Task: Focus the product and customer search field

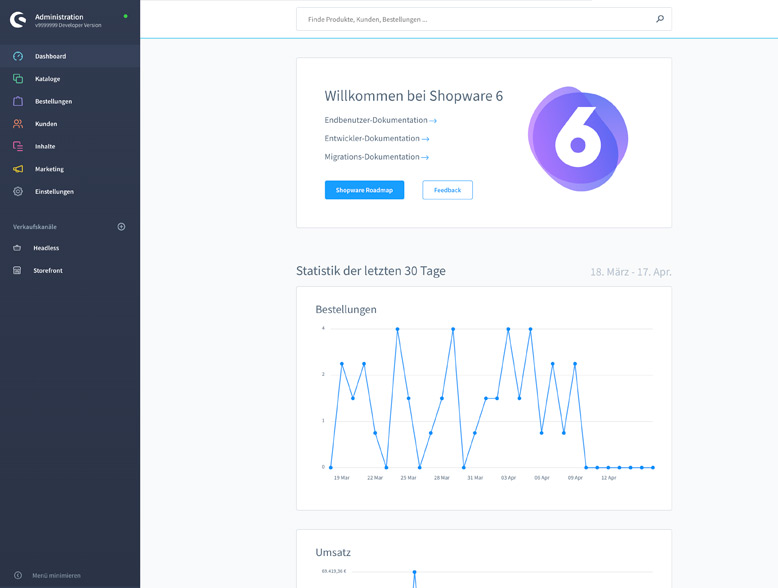Action: point(475,19)
